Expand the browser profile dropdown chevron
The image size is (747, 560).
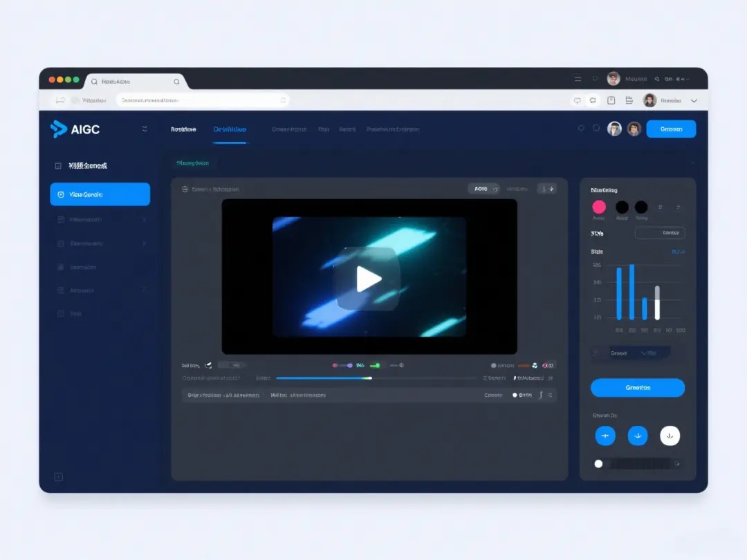click(694, 101)
